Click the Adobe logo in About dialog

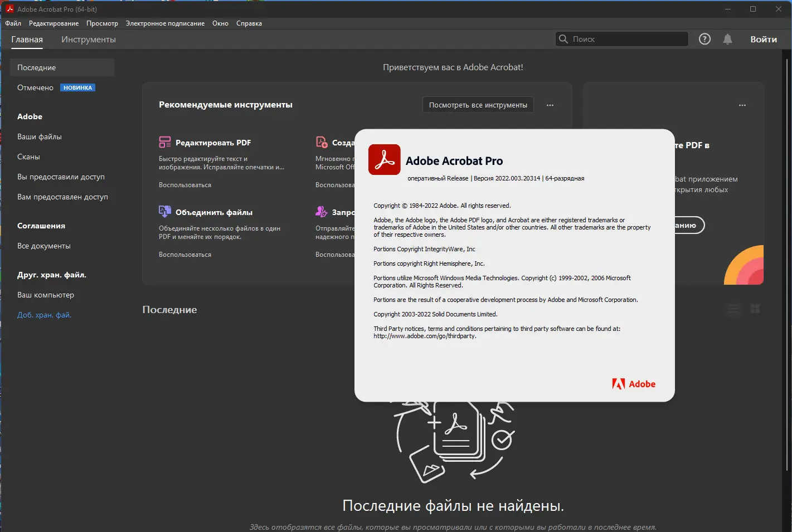tap(634, 384)
